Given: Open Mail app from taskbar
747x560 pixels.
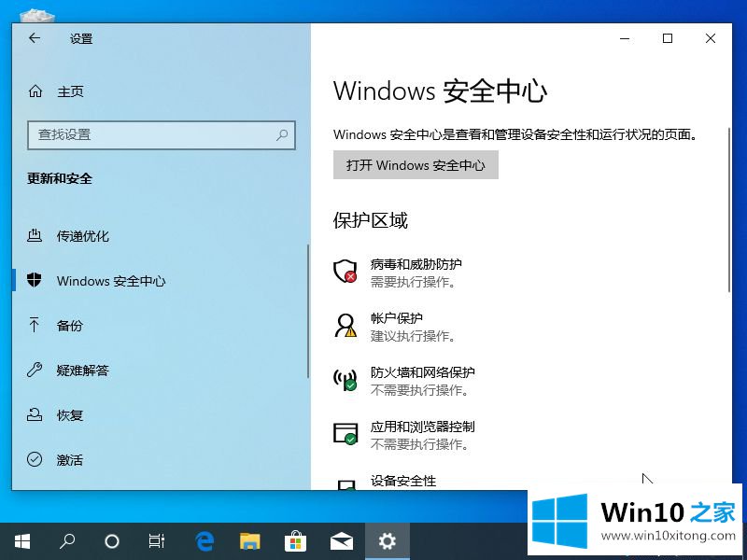Looking at the screenshot, I should (x=342, y=541).
